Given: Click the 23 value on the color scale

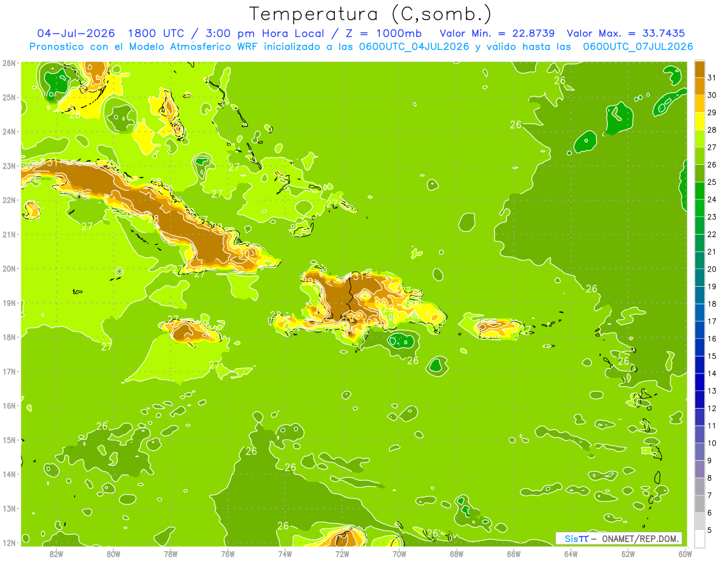Looking at the screenshot, I should (x=712, y=216).
